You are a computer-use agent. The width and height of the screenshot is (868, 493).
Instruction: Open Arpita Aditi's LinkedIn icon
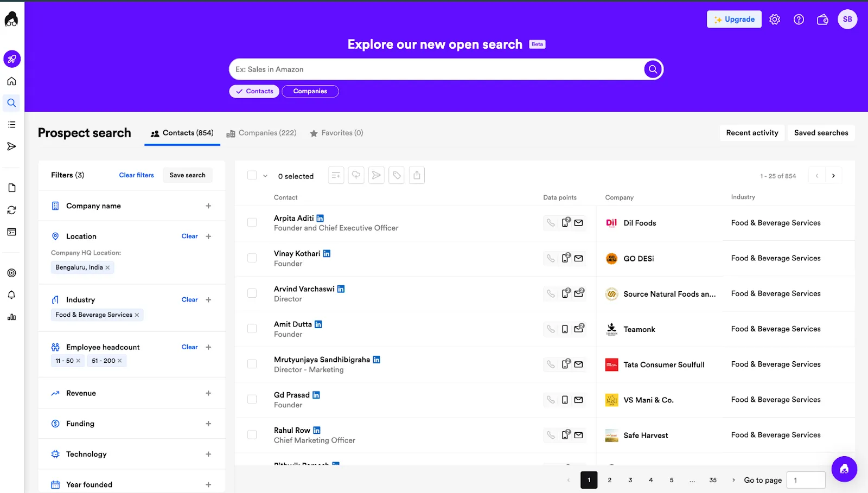point(320,218)
